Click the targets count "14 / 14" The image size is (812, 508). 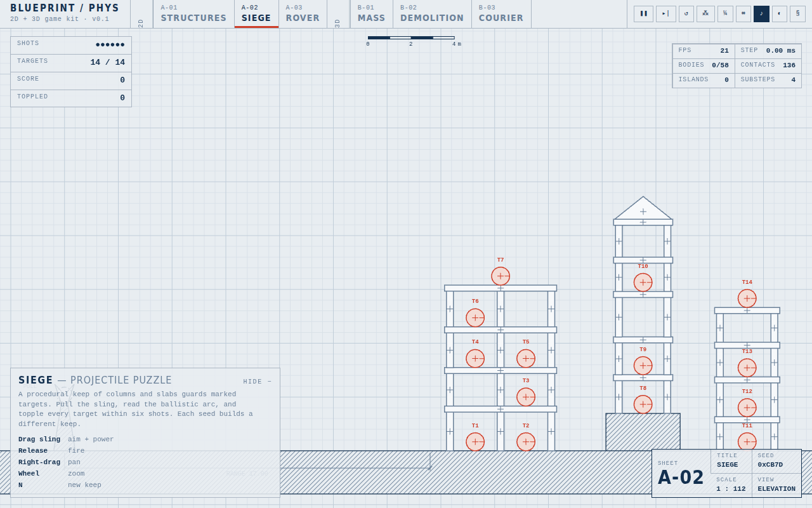108,62
